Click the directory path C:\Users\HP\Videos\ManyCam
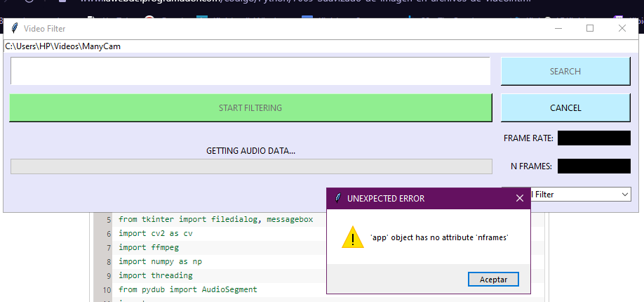644x302 pixels. click(x=63, y=46)
